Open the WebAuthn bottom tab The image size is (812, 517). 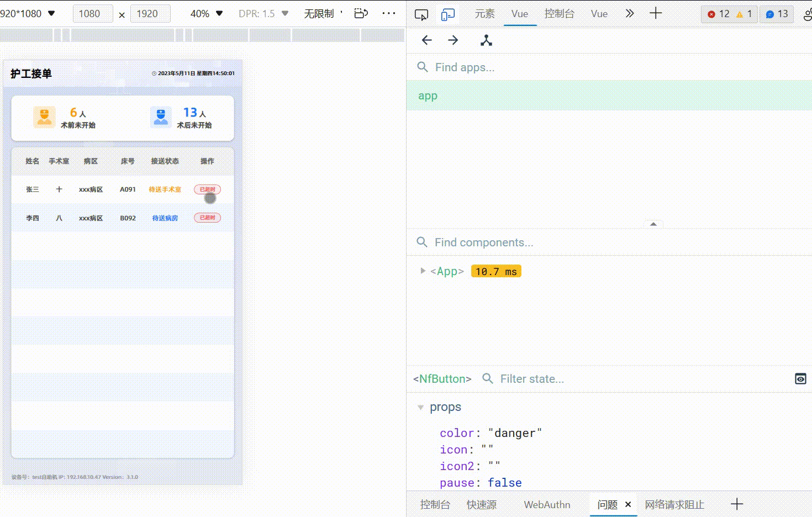[x=547, y=504]
